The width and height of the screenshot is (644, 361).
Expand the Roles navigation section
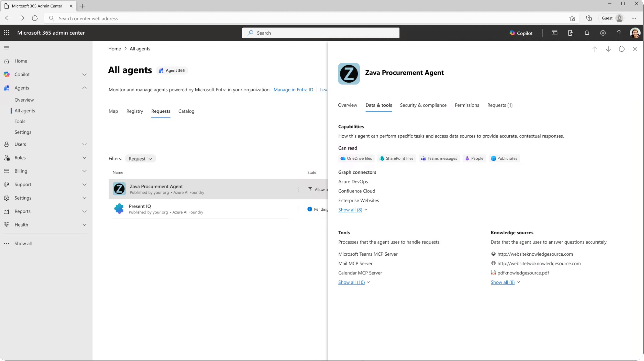pos(85,158)
